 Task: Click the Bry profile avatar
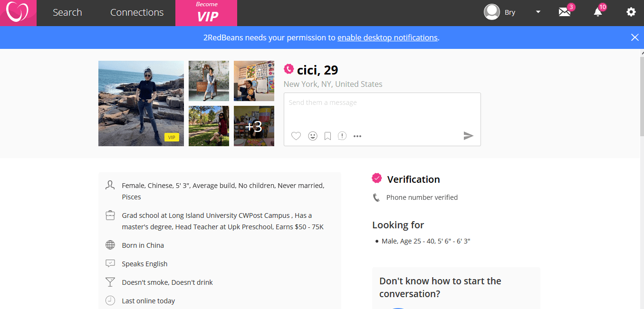[492, 12]
